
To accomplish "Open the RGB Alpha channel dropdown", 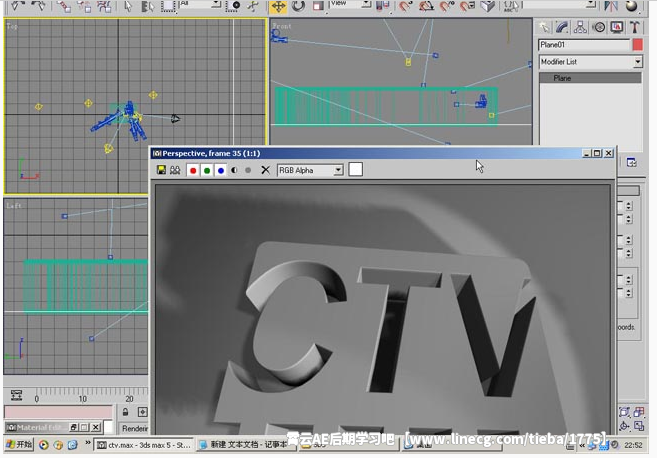I will (x=310, y=170).
